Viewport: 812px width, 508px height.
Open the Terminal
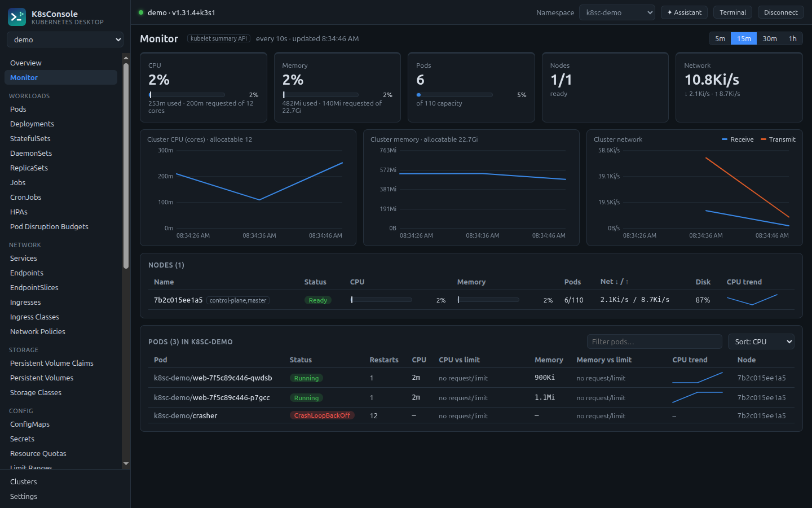point(732,12)
